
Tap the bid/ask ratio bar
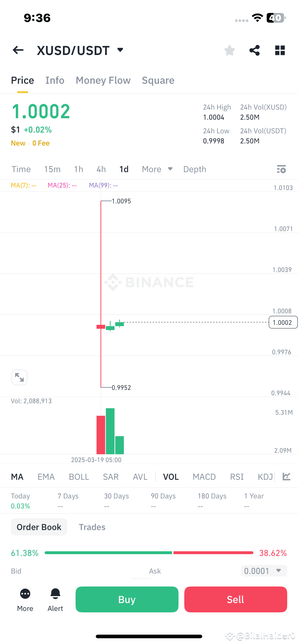click(x=149, y=553)
